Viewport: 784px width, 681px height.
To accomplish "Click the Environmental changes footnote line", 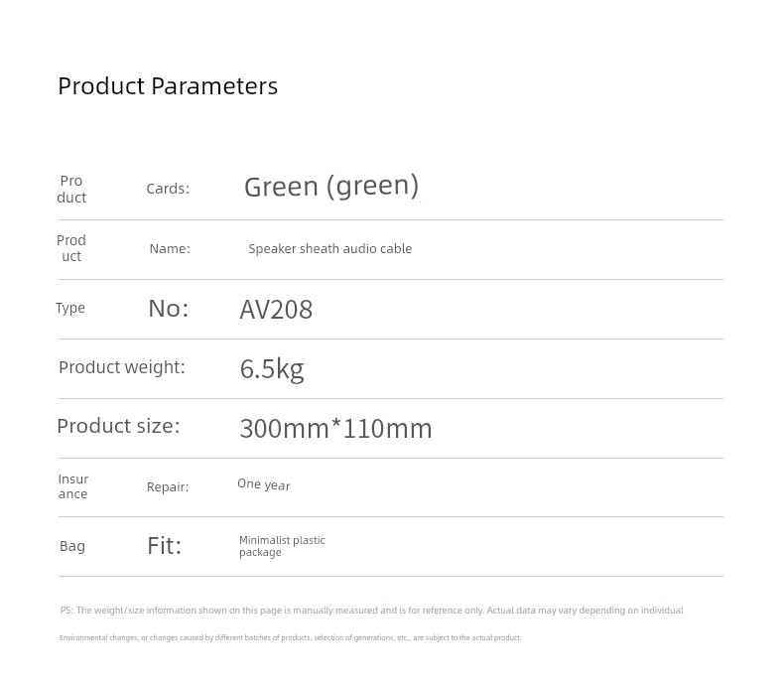I will click(290, 638).
